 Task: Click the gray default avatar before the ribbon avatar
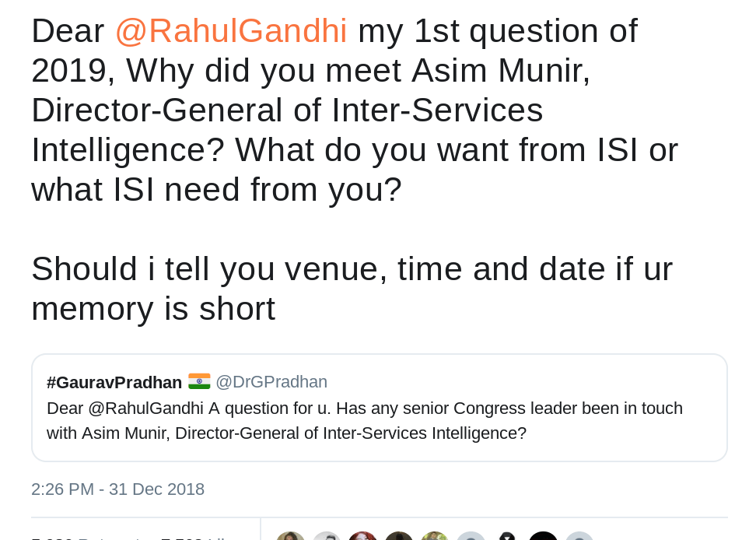click(471, 536)
